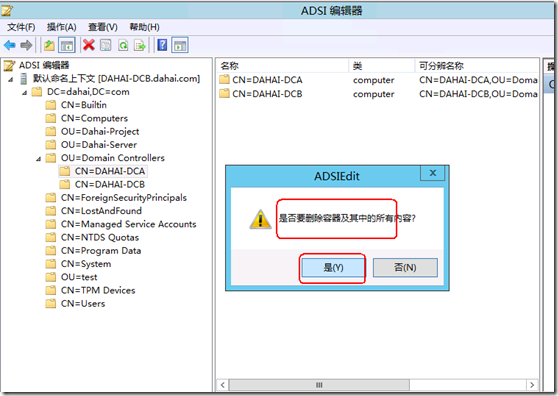Open the Help question mark icon
This screenshot has width=558, height=396.
(x=162, y=45)
